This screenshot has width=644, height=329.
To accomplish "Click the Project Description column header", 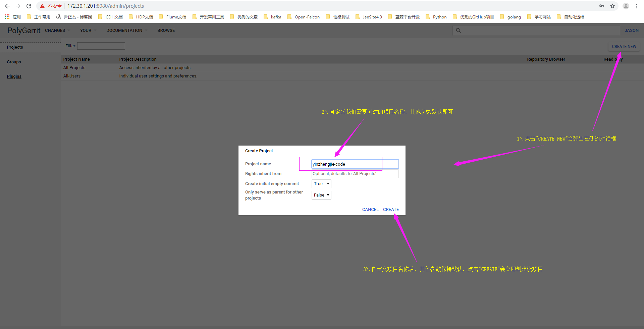I will click(138, 59).
